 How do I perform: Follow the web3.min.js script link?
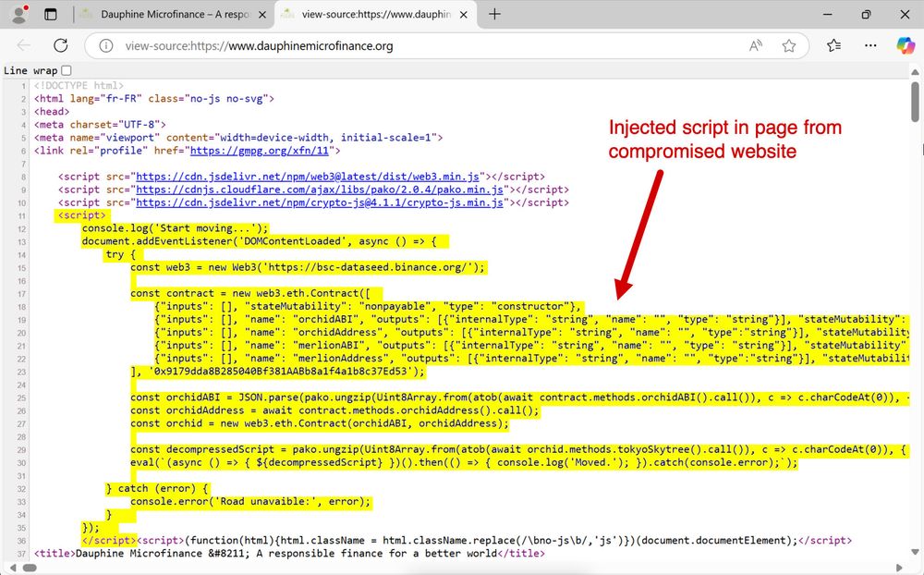click(308, 177)
